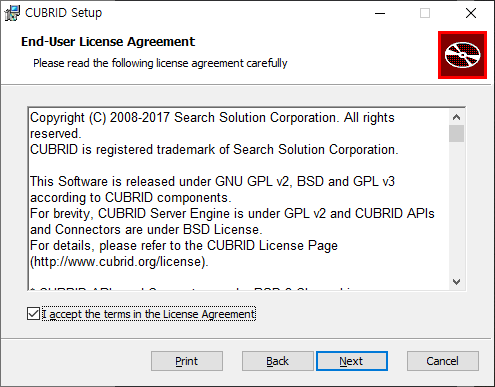Click the 'I accept the terms' label text
The image size is (495, 387).
[149, 314]
